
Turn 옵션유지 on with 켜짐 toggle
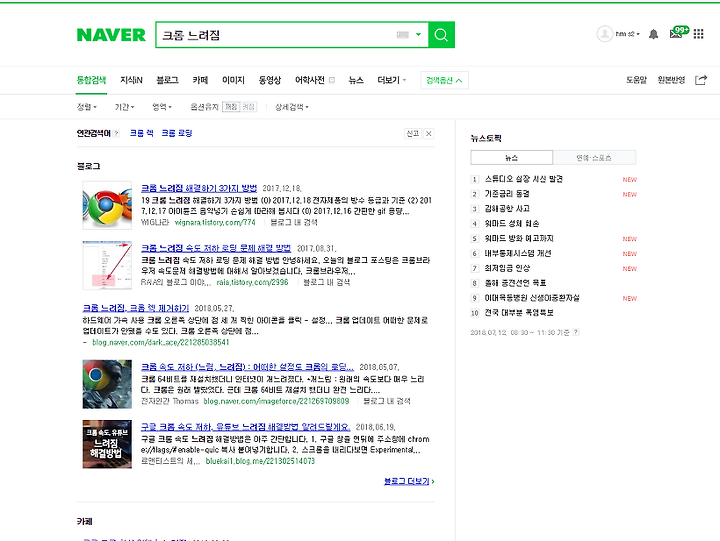[x=248, y=107]
